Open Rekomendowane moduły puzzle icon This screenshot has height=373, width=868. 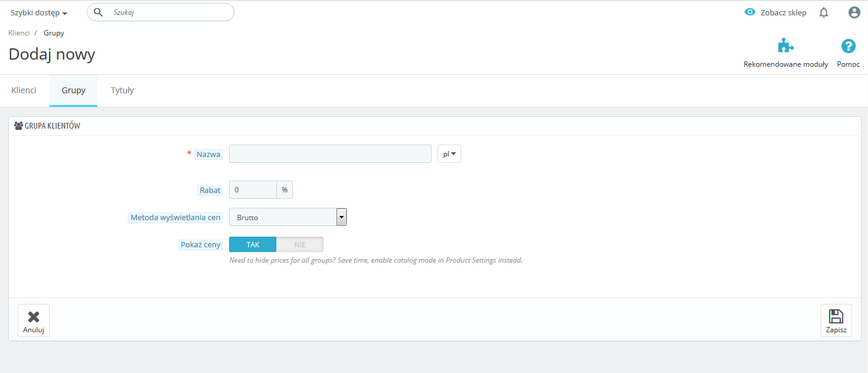[785, 46]
